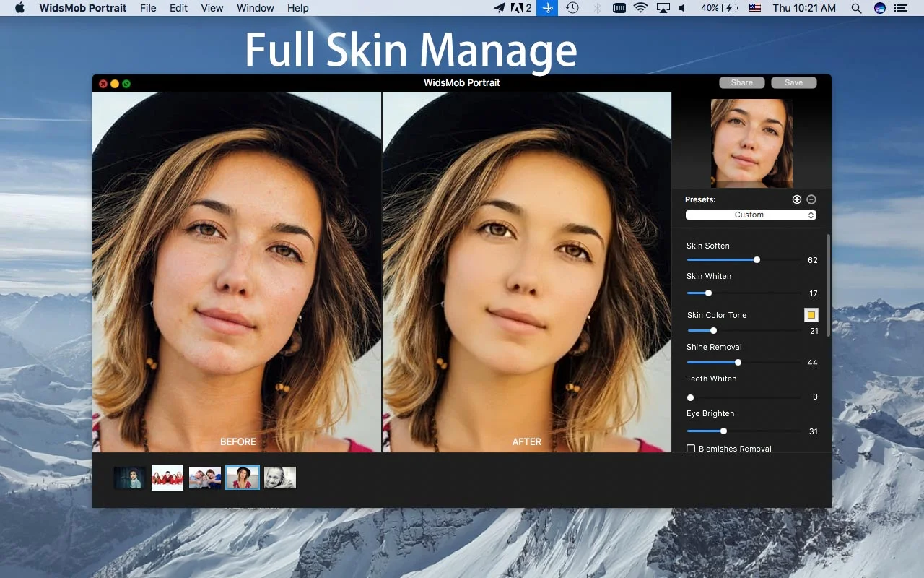Click the Share button
The image size is (924, 578).
(x=741, y=82)
